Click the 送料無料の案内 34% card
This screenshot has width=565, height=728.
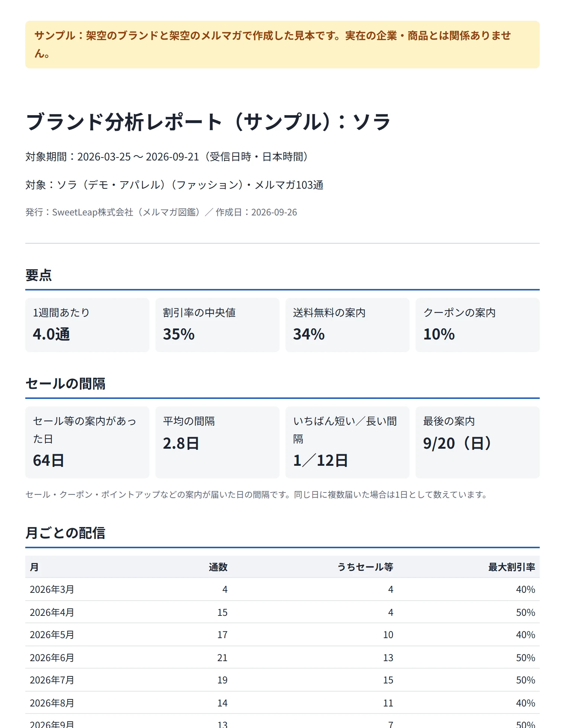[x=348, y=325]
